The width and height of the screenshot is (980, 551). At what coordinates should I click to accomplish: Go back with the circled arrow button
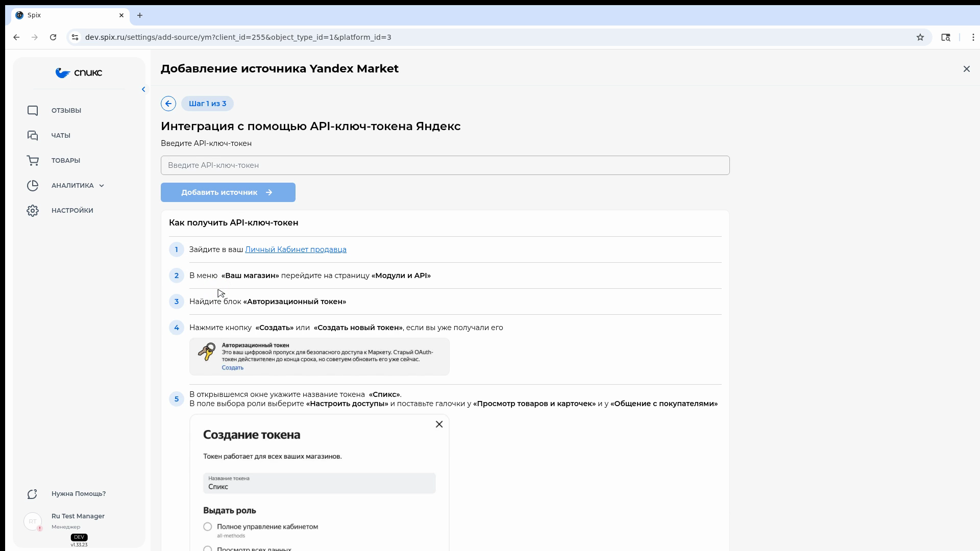pos(168,104)
